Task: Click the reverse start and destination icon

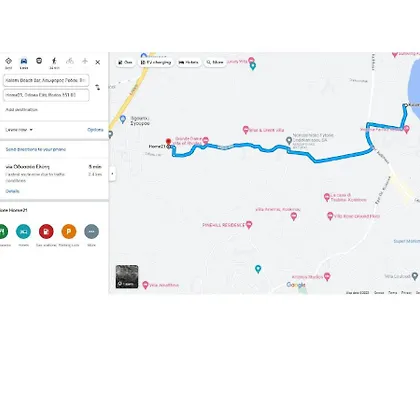Action: pos(98,87)
